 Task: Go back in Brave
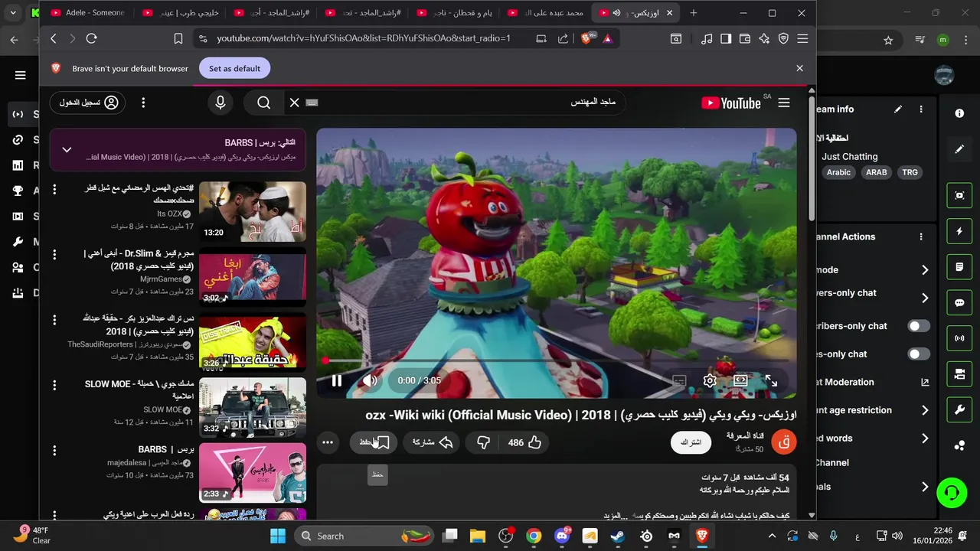coord(54,38)
